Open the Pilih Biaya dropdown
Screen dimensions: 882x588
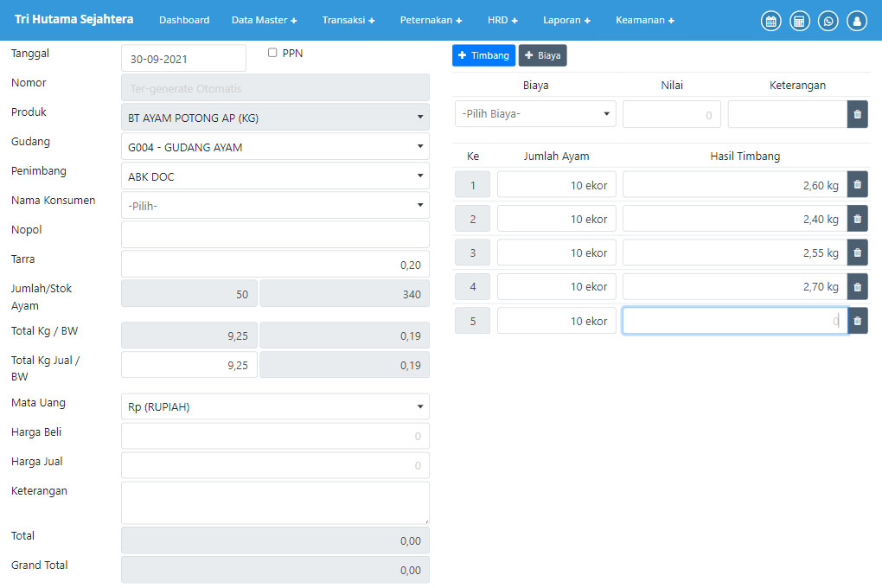pos(535,113)
